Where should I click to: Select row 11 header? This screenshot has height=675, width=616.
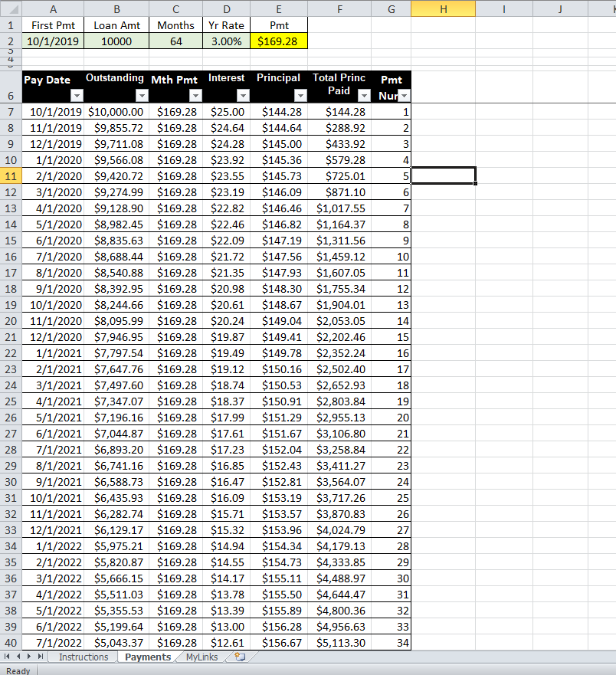click(x=11, y=176)
